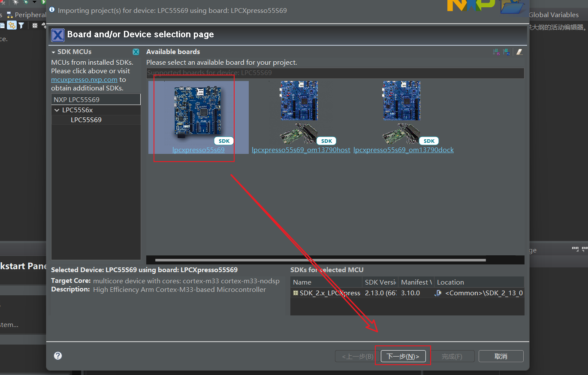Click collapse-all icon in background toolbar
This screenshot has height=375, width=588.
2,26
